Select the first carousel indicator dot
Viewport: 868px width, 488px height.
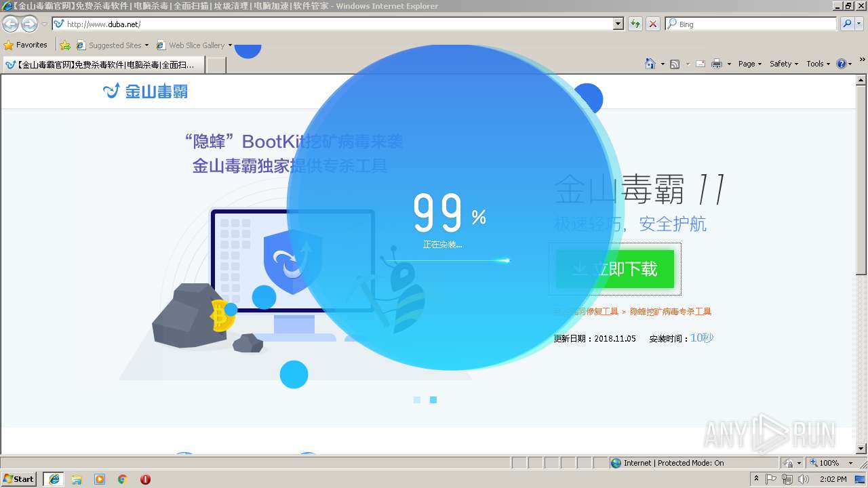pyautogui.click(x=417, y=400)
